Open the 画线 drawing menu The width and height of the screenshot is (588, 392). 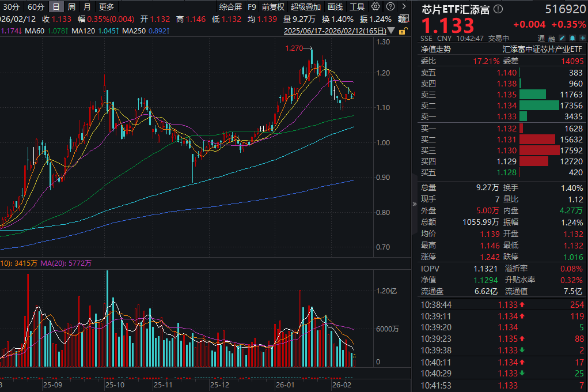pos(335,7)
